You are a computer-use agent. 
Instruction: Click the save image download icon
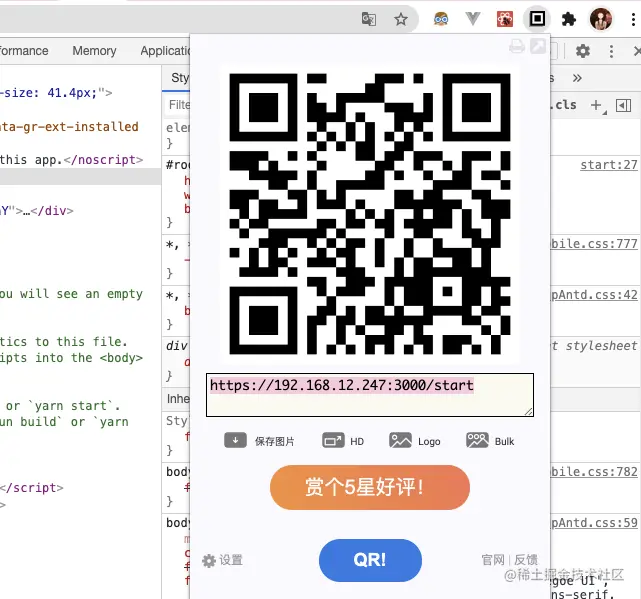[x=235, y=440]
